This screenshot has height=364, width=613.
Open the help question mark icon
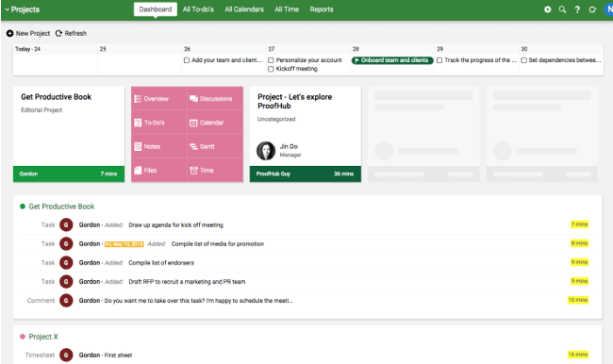pos(577,9)
